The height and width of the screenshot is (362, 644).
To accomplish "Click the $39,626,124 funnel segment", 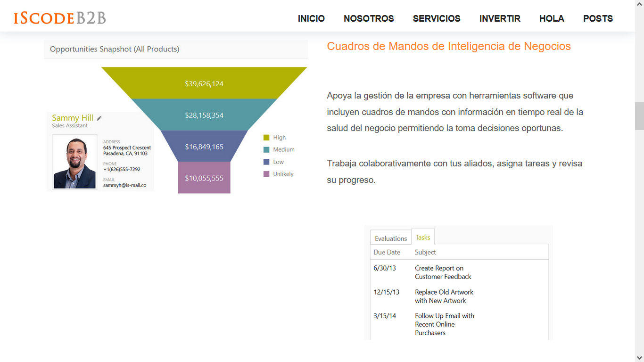I will coord(204,83).
